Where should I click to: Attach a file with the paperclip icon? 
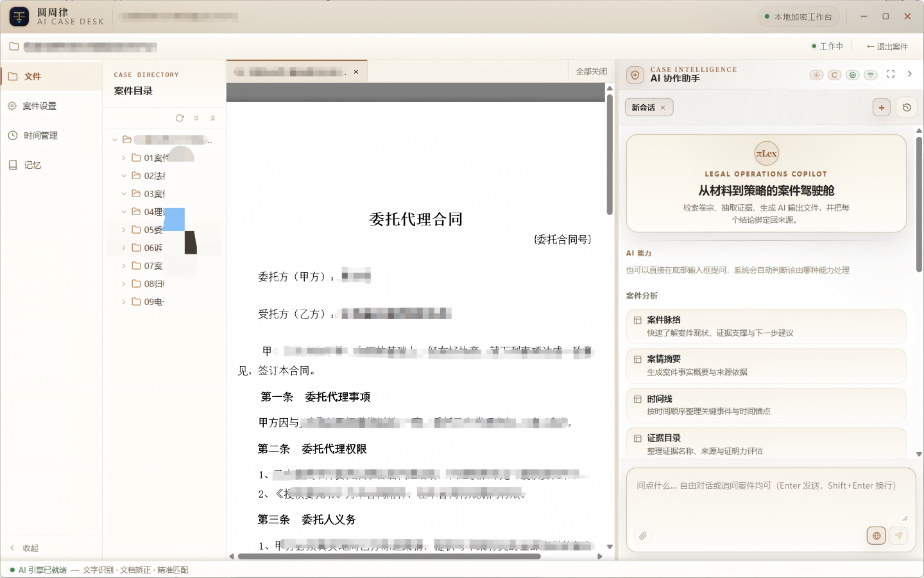(x=643, y=536)
